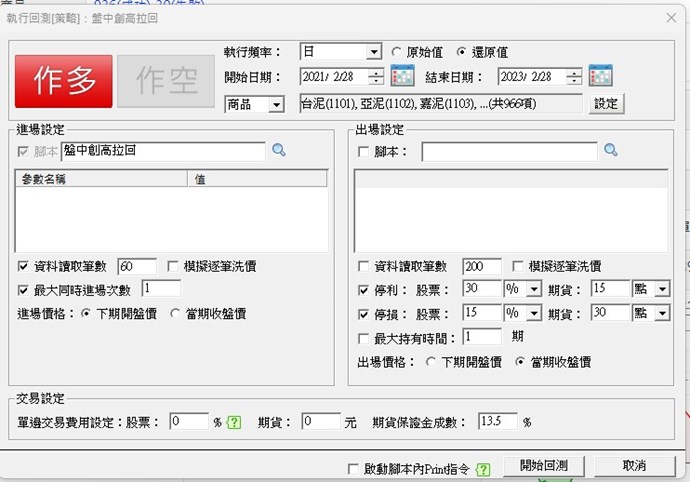Click the 期貨保證金成數 input field
The width and height of the screenshot is (690, 482).
[x=498, y=422]
